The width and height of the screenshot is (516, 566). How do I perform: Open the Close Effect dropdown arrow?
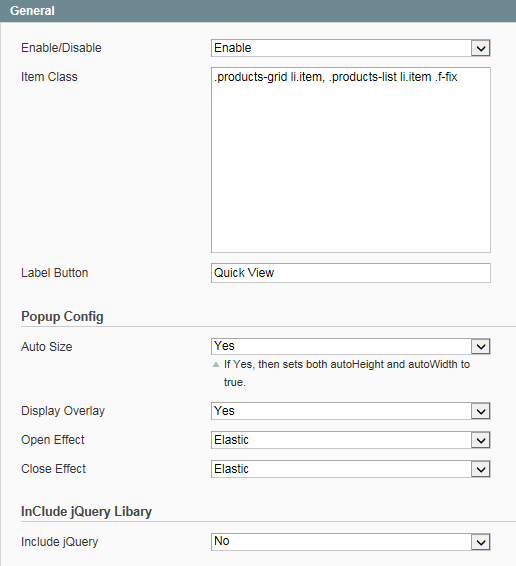[x=481, y=469]
